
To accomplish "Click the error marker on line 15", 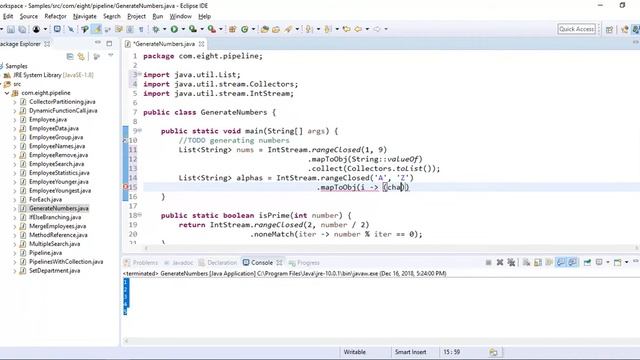I will (126, 187).
